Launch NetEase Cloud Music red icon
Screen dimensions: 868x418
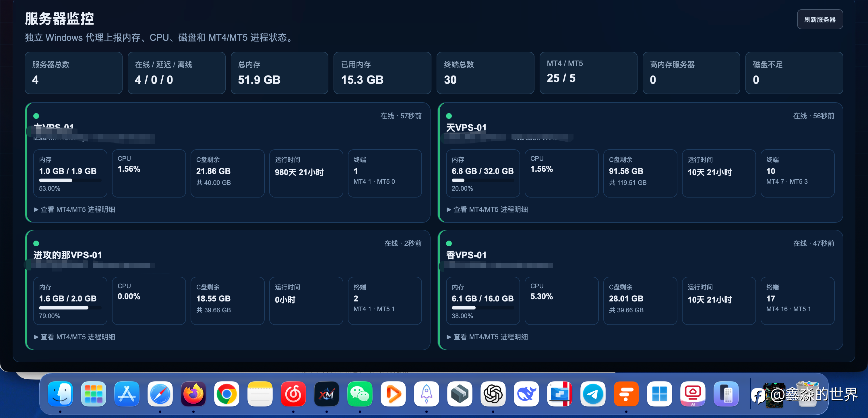[293, 394]
